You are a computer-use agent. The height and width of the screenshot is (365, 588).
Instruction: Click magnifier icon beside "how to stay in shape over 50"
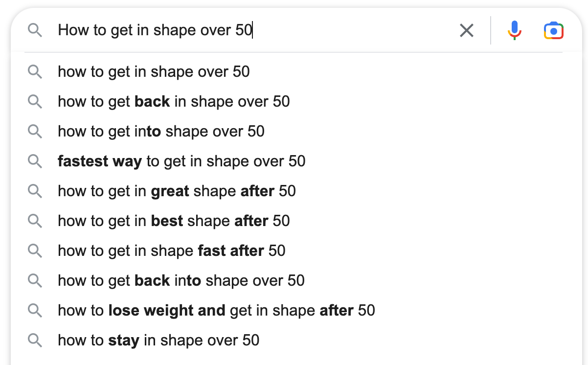pos(35,340)
